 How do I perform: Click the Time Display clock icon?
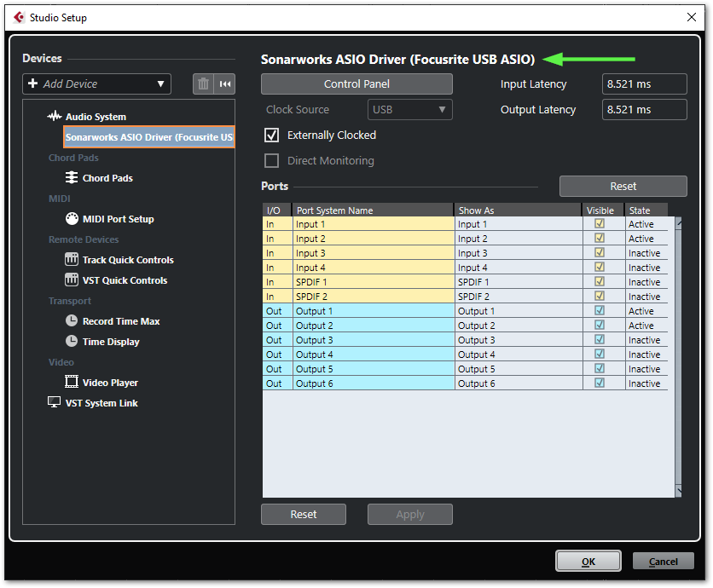click(x=72, y=341)
